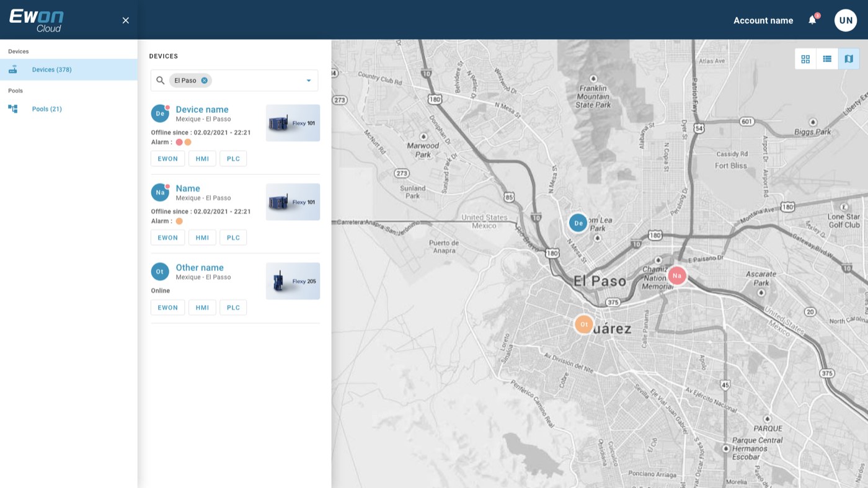Open the UN user avatar menu

[846, 20]
